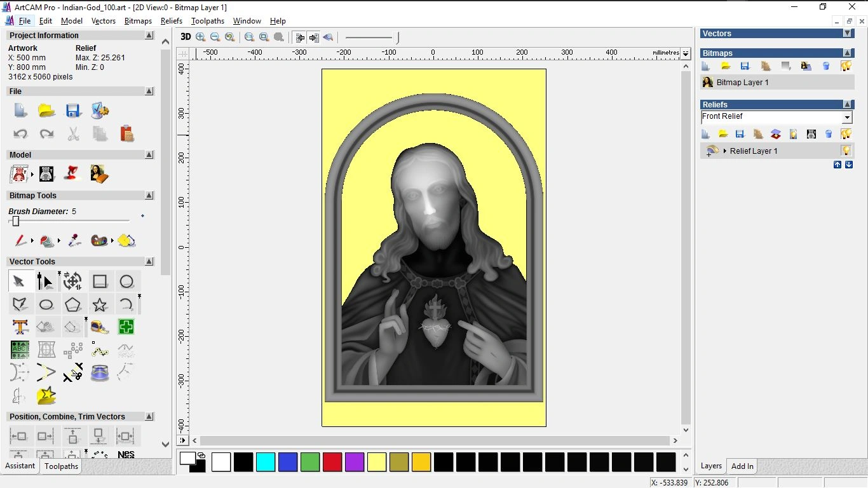Collapse the Project Information section
Image resolution: width=868 pixels, height=488 pixels.
coord(149,36)
